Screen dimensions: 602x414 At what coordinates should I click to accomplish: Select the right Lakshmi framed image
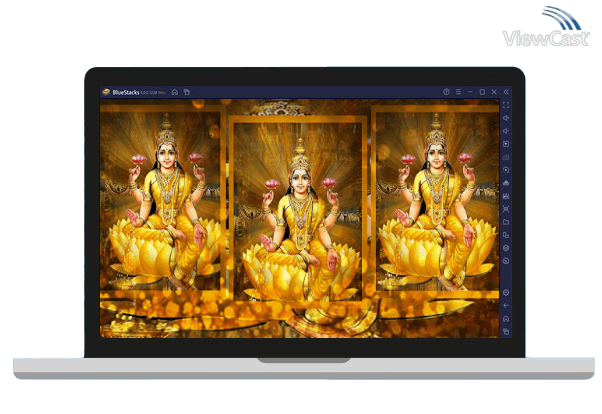click(435, 200)
